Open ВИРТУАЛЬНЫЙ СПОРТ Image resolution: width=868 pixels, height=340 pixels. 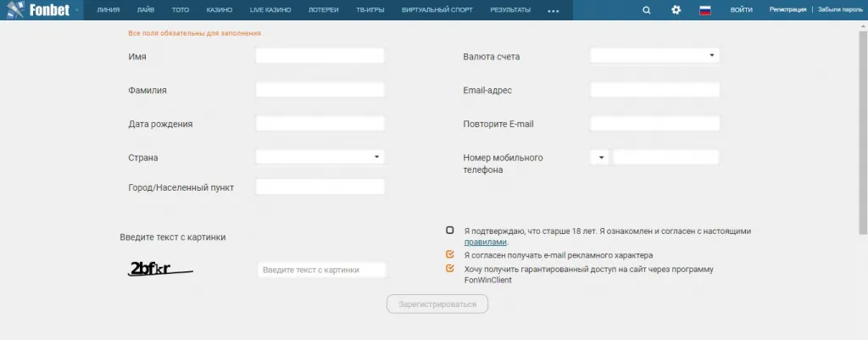click(x=438, y=10)
